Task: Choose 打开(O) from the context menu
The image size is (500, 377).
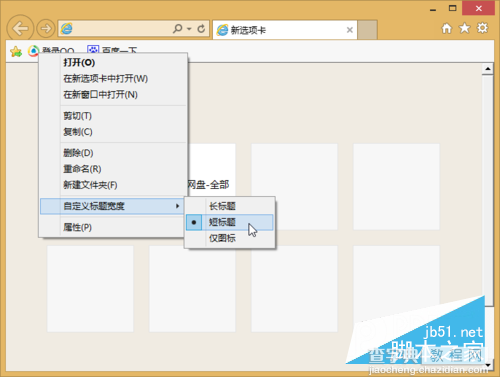Action: click(x=113, y=62)
